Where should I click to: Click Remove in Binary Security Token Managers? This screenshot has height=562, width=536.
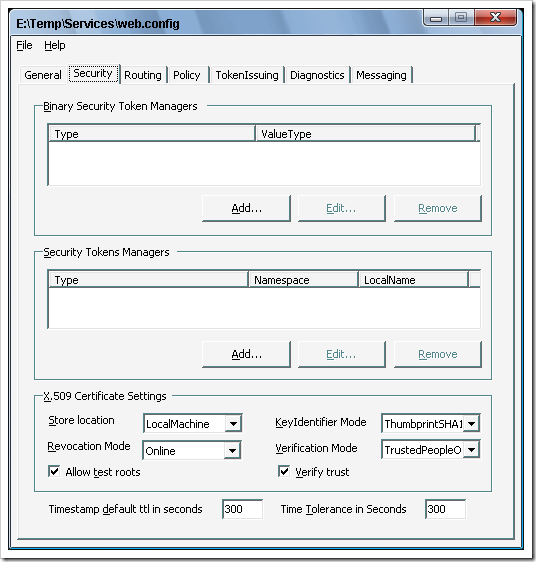coord(437,208)
